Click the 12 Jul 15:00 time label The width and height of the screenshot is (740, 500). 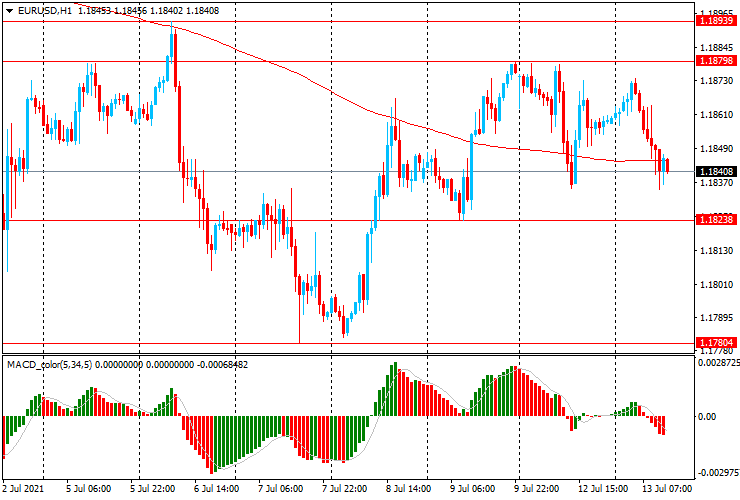603,488
